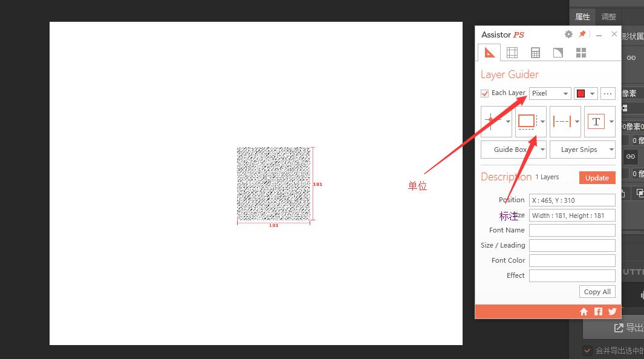Image resolution: width=644 pixels, height=359 pixels.
Task: Open the Layer Guider ruler tab
Action: [x=489, y=53]
